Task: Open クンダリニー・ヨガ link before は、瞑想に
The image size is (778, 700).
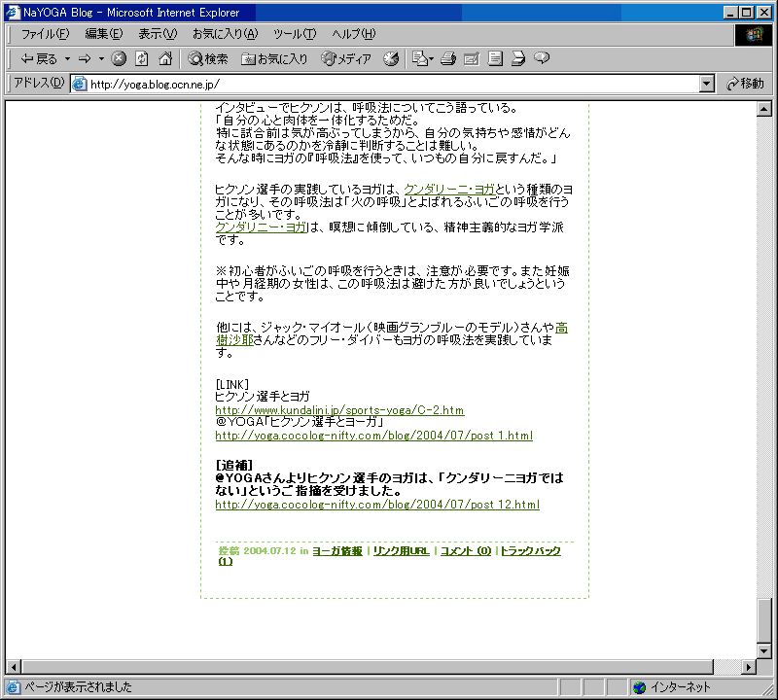Action: [x=262, y=227]
